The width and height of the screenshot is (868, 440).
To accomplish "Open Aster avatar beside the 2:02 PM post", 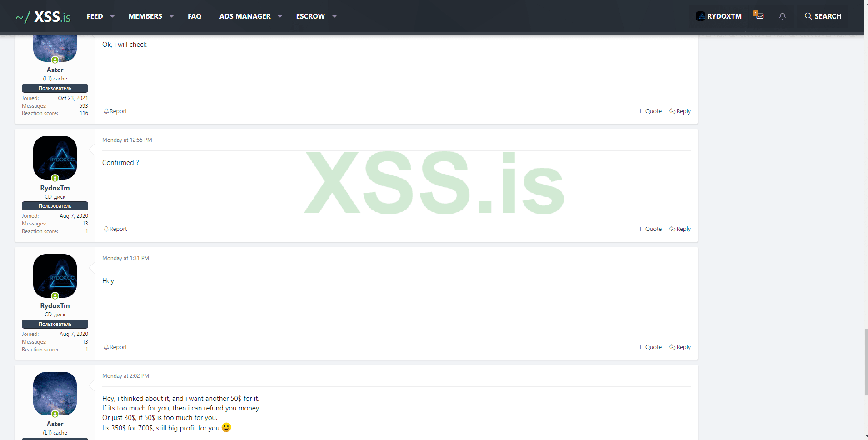I will 55,394.
